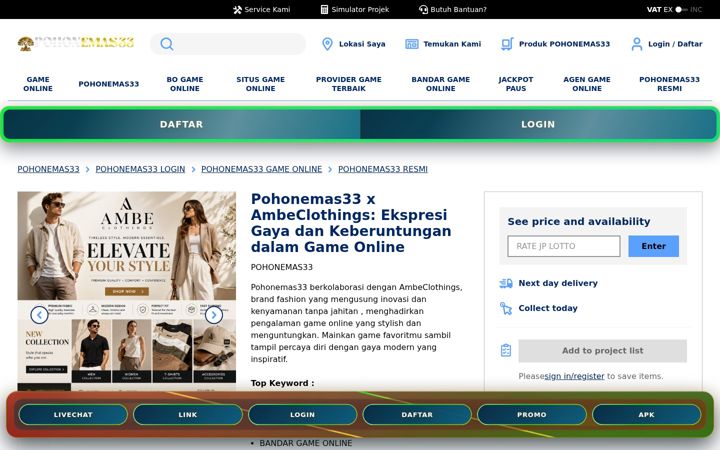
Task: Click the Butuh Bantuan? text link
Action: coord(458,9)
